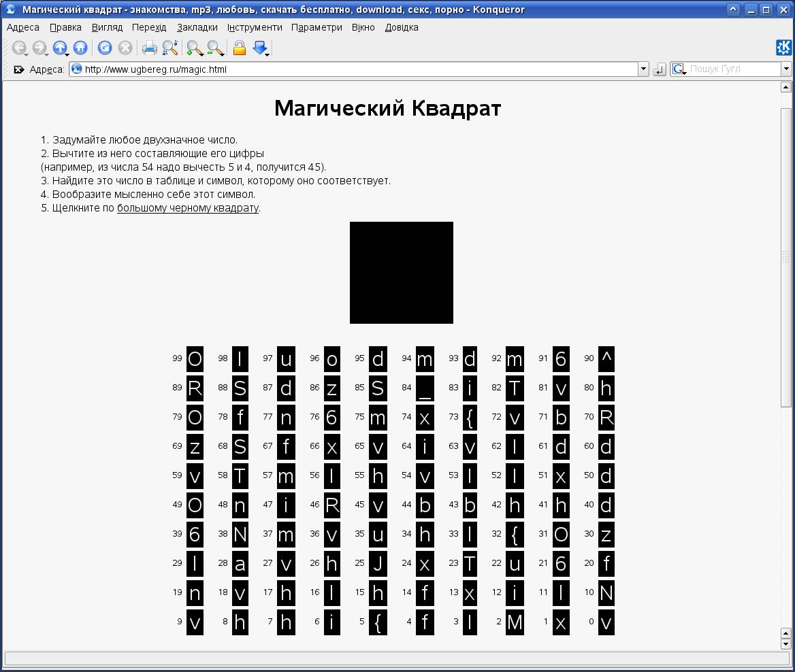795x672 pixels.
Task: Open the Довідка menu
Action: [x=402, y=27]
